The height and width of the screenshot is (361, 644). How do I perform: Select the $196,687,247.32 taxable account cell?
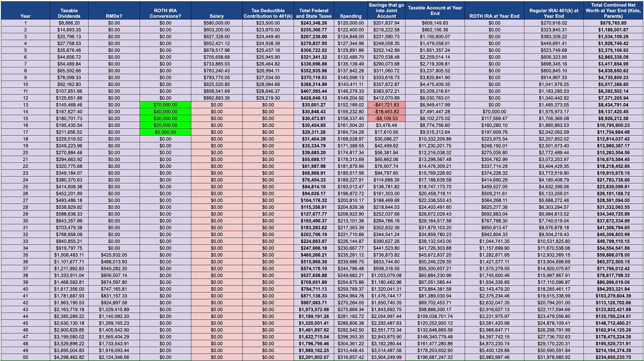pyautogui.click(x=435, y=357)
